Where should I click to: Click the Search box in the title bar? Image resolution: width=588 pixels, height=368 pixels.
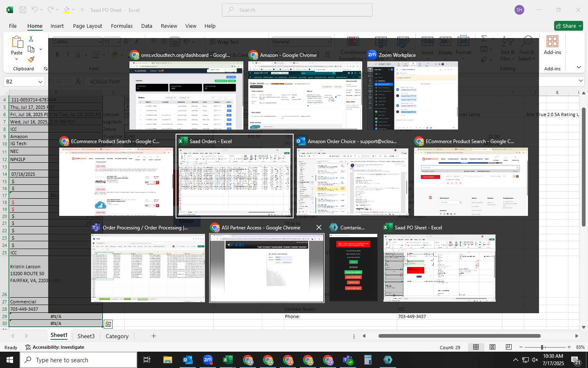[297, 10]
